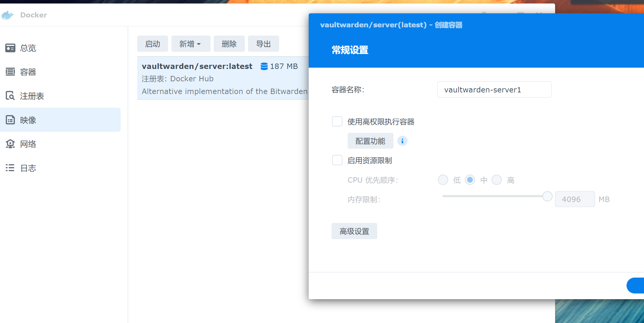Click the 启动 launch button
Image resolution: width=644 pixels, height=323 pixels.
tap(152, 44)
